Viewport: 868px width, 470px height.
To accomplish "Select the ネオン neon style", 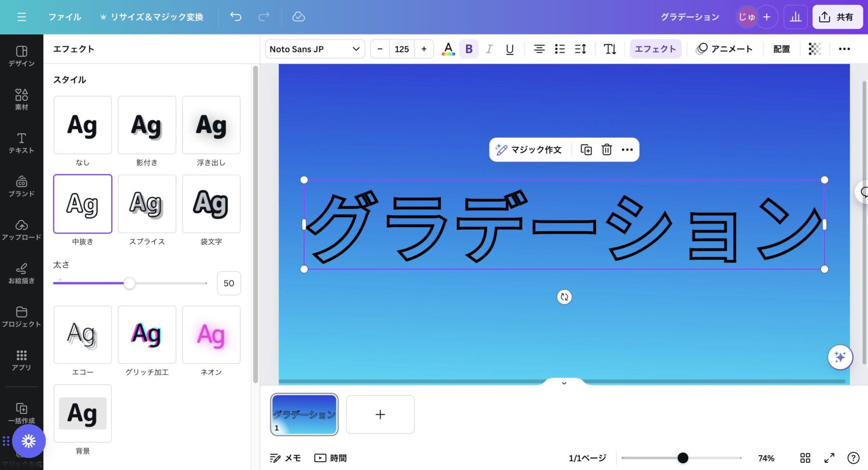I will coord(211,334).
